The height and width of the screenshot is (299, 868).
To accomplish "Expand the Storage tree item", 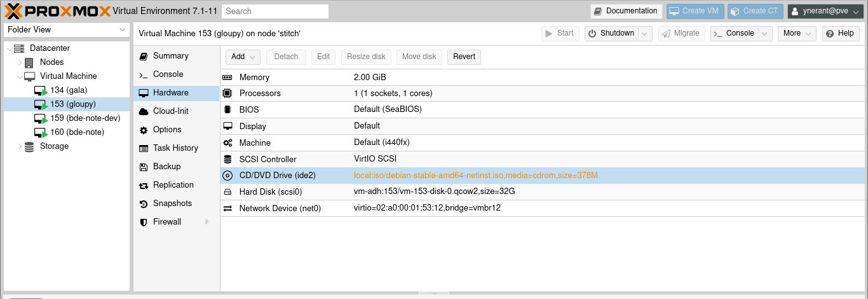I will (20, 146).
